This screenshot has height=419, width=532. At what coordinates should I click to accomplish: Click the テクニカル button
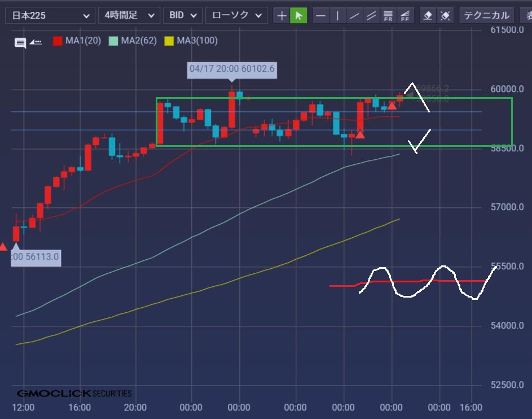pos(486,15)
